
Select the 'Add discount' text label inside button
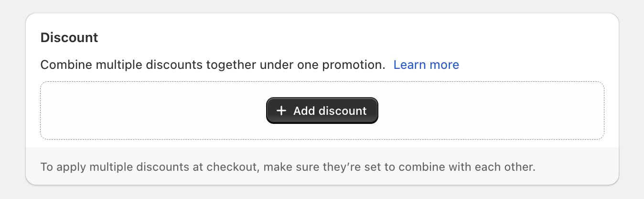pyautogui.click(x=330, y=111)
